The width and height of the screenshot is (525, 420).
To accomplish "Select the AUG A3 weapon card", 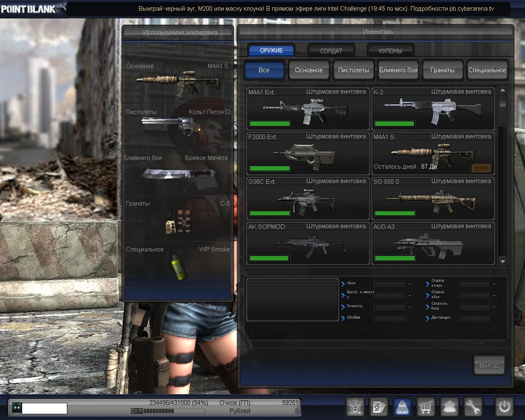I will click(433, 243).
